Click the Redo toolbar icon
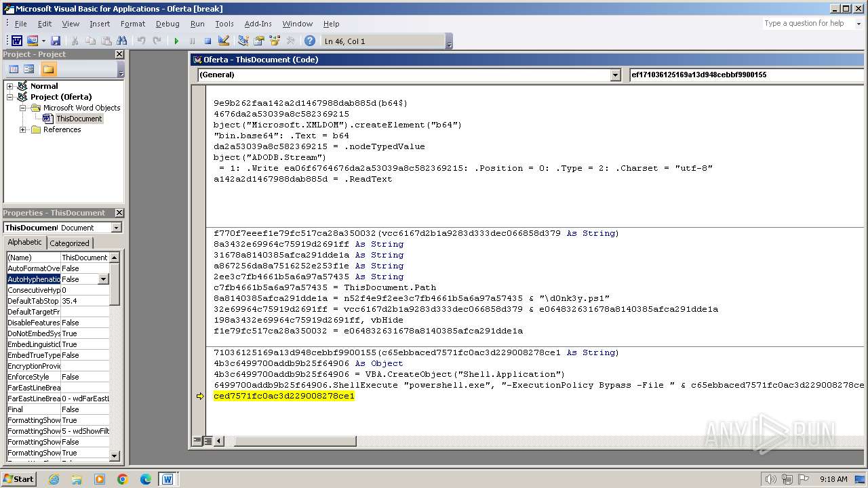The image size is (868, 488). pyautogui.click(x=157, y=41)
